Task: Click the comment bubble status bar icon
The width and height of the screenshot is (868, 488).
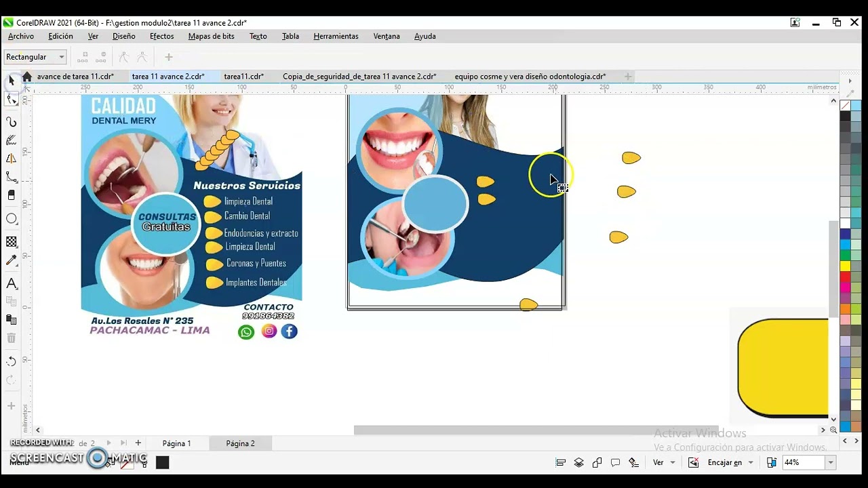Action: 616,462
